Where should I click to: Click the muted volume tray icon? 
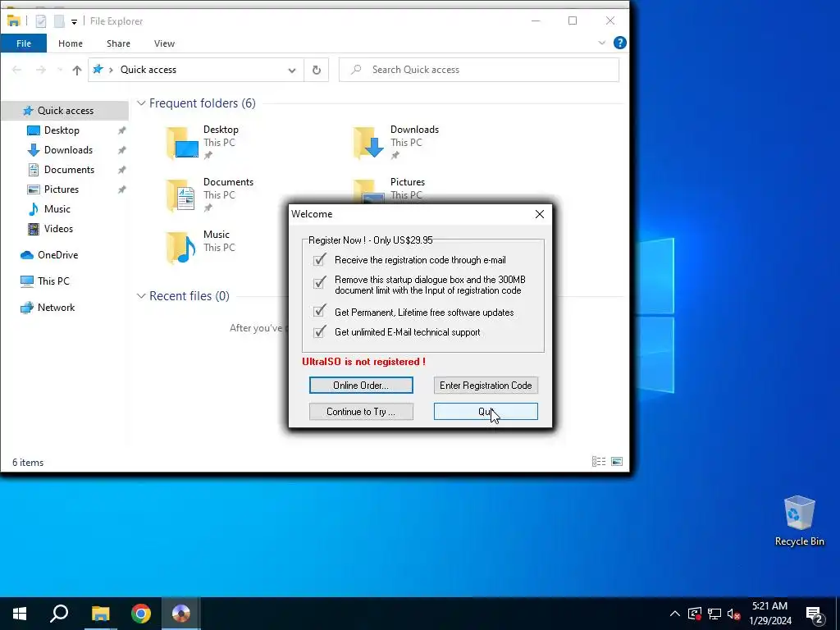click(x=733, y=614)
